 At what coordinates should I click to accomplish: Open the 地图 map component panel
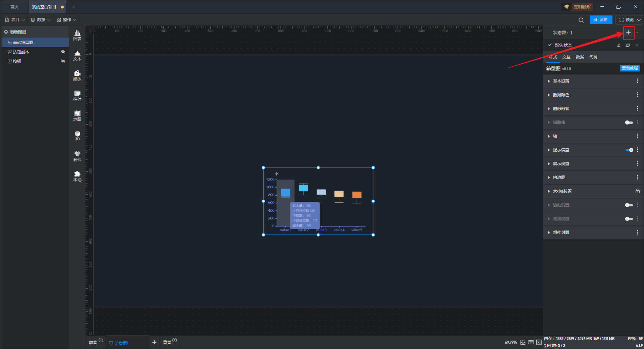[77, 115]
